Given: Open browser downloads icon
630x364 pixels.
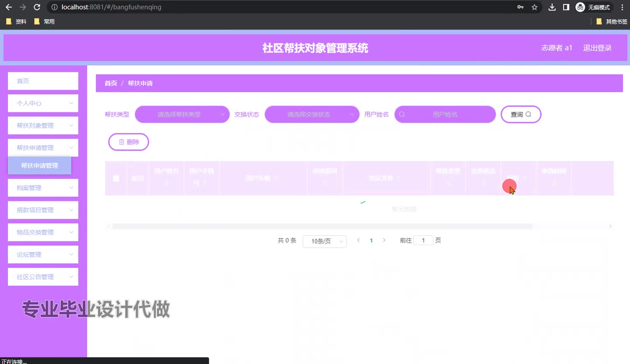Looking at the screenshot, I should coord(552,7).
